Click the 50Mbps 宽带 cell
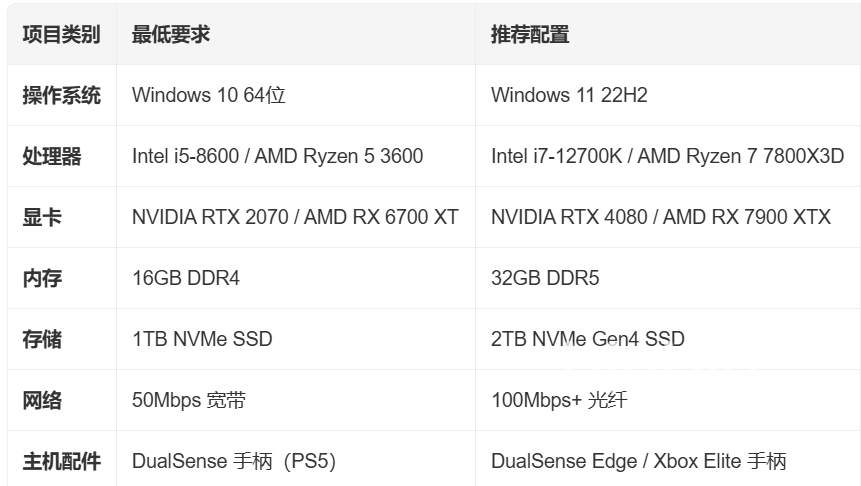 [x=295, y=400]
